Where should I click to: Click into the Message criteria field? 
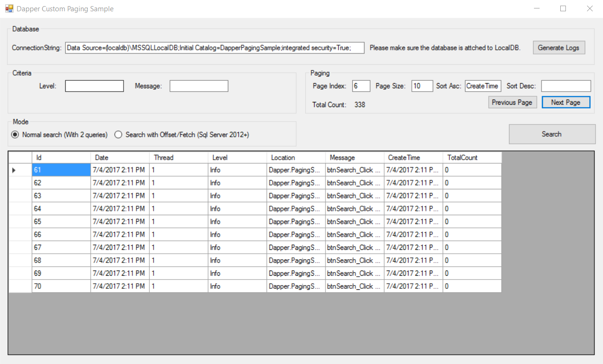[199, 86]
